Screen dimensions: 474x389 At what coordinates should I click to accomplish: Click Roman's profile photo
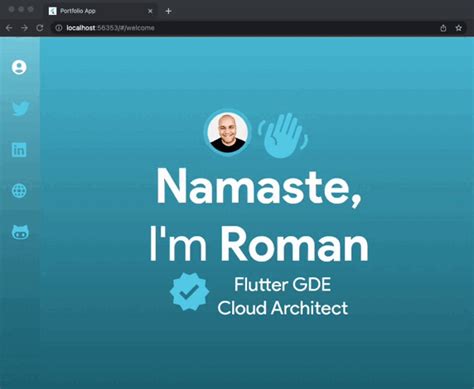[228, 132]
